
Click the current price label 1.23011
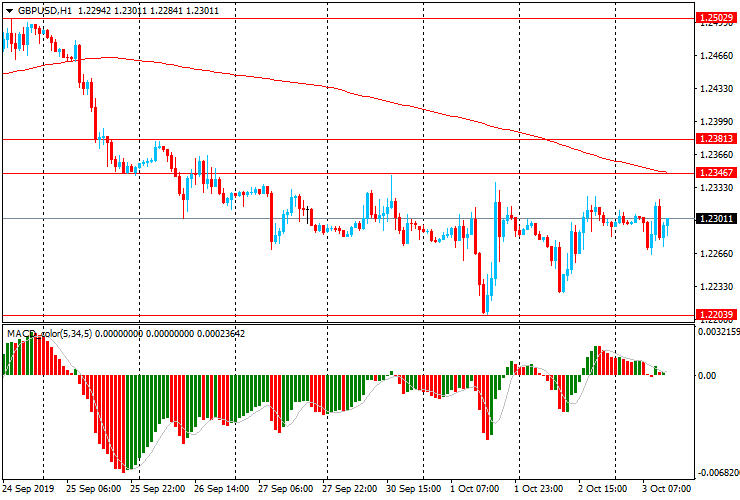click(x=716, y=219)
